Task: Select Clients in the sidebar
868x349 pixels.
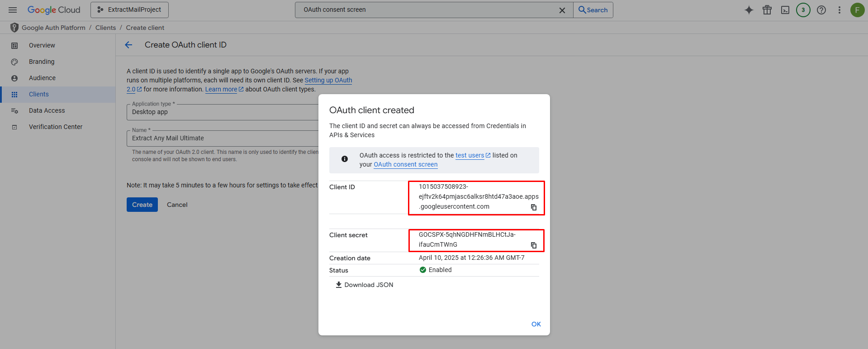Action: tap(57, 94)
